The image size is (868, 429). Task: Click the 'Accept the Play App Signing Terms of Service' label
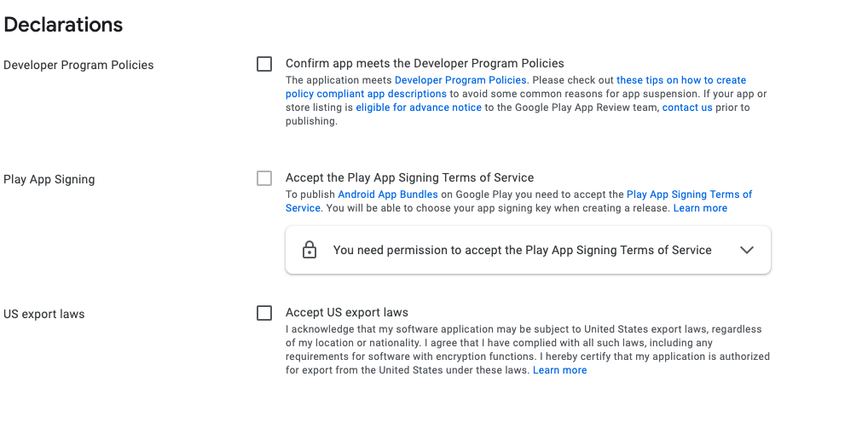(x=409, y=178)
